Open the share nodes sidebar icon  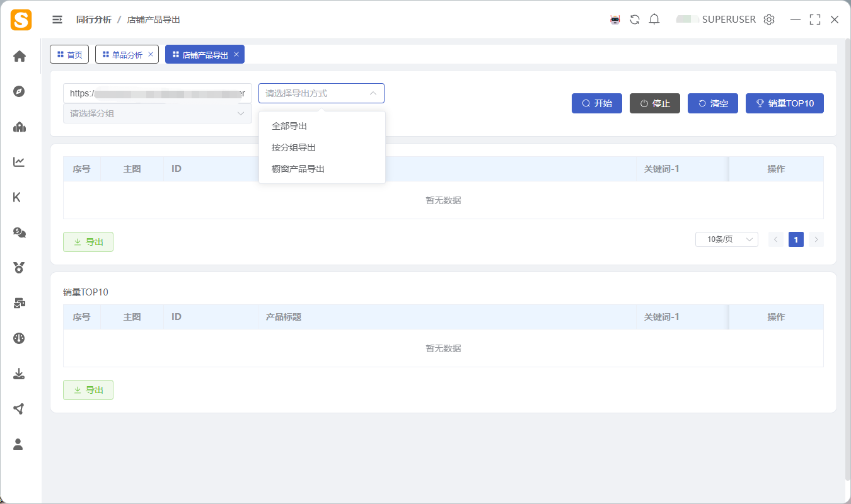click(19, 409)
